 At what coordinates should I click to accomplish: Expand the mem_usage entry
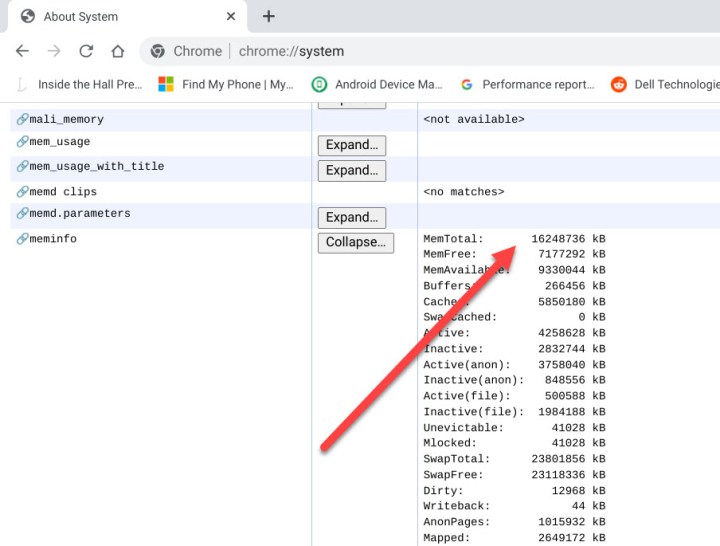(351, 145)
